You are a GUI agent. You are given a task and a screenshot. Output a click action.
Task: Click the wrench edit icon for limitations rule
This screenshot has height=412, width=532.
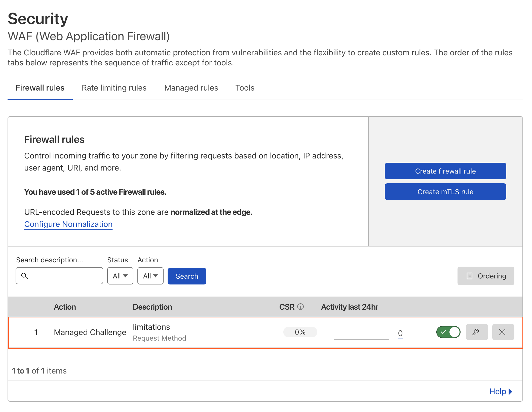point(477,332)
